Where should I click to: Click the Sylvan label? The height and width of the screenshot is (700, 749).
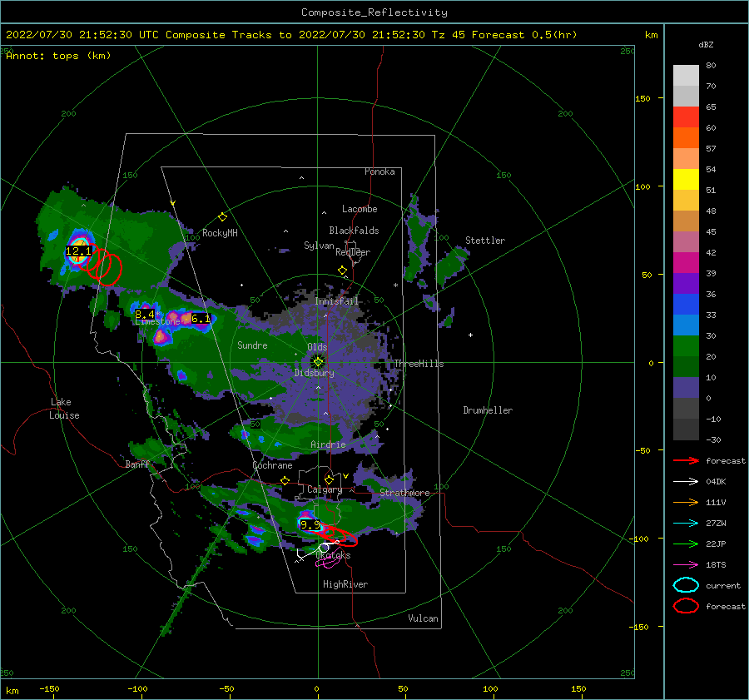[319, 246]
